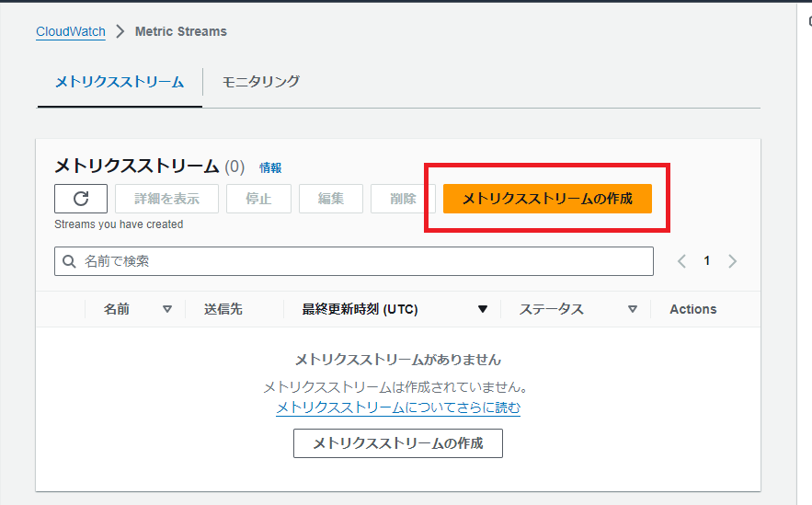
Task: Go to previous page arrow
Action: 681,261
